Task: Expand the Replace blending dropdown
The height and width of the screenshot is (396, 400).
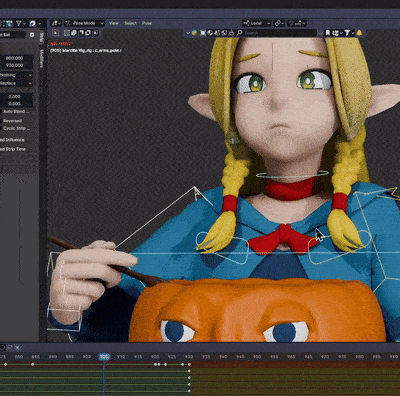Action: pyautogui.click(x=16, y=83)
